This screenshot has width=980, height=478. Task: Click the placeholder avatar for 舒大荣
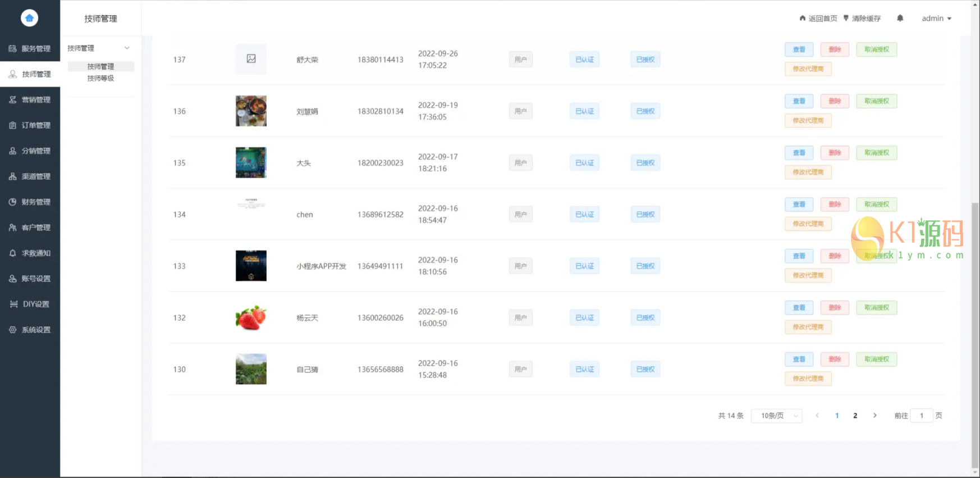coord(251,59)
